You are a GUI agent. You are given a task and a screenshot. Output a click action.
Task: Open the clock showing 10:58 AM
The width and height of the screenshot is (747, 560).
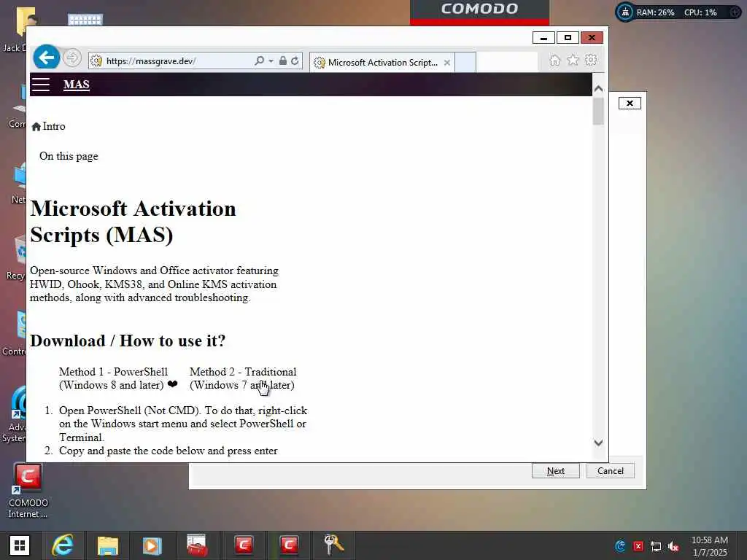click(x=709, y=545)
